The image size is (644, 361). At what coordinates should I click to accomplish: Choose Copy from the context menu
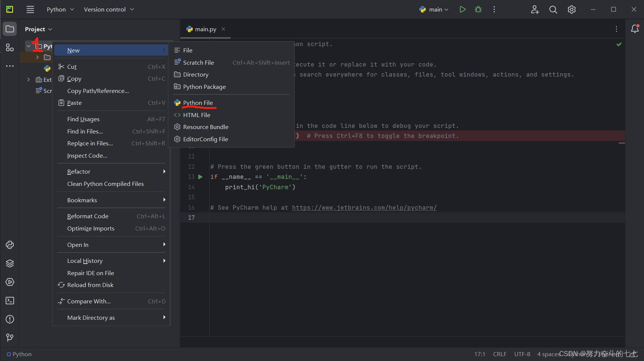coord(111,79)
